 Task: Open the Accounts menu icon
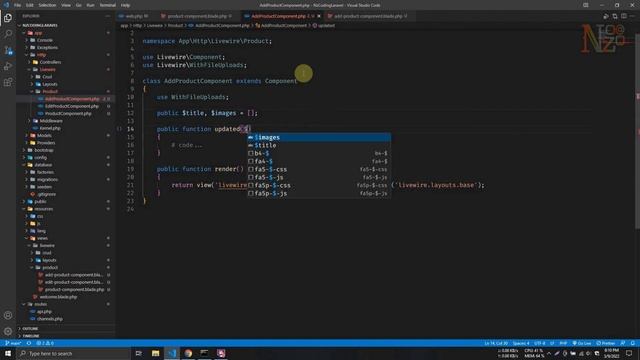(x=8, y=315)
